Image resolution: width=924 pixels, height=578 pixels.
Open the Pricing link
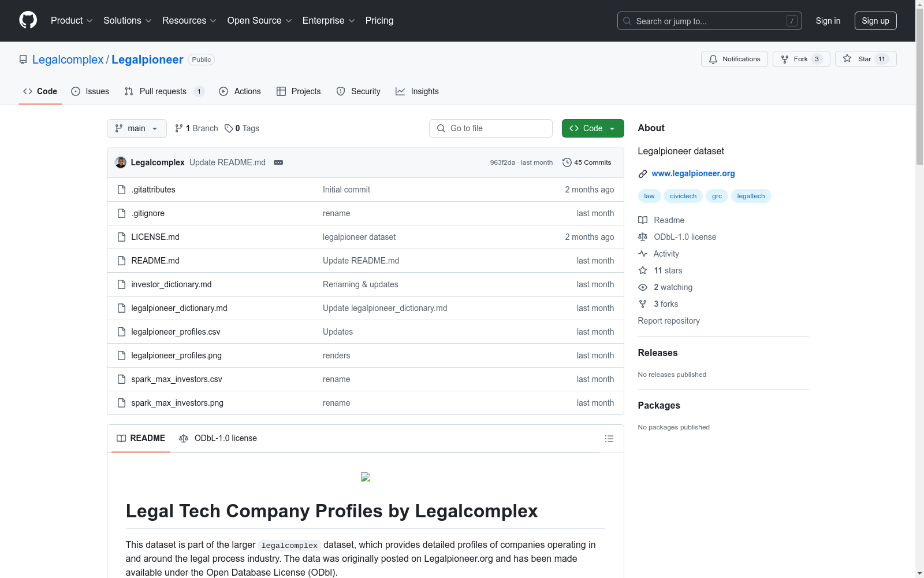pyautogui.click(x=379, y=21)
